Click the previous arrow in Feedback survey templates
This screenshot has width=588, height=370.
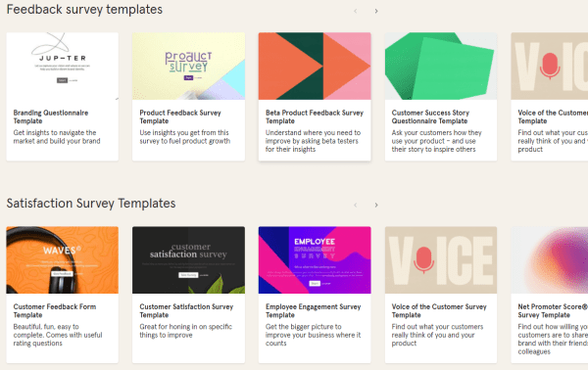coord(356,11)
